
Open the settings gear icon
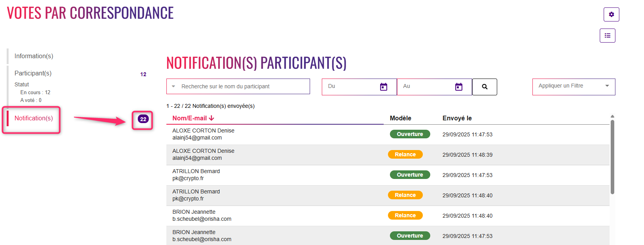click(x=611, y=14)
